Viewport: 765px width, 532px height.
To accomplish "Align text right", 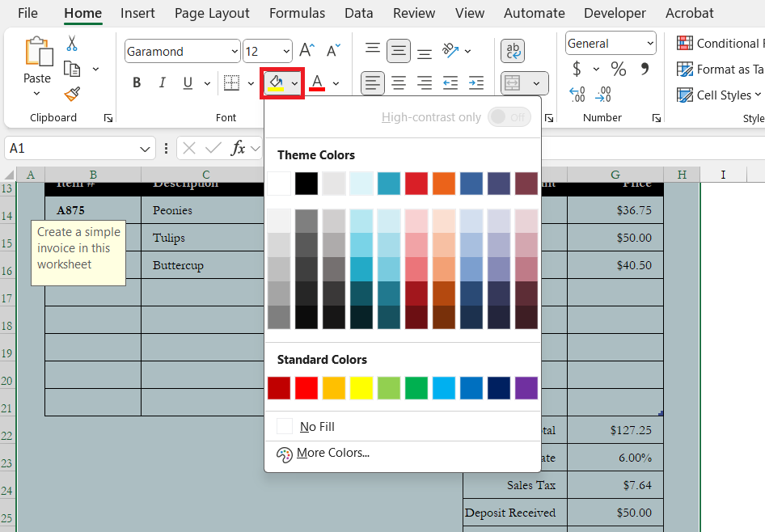I will [x=425, y=83].
